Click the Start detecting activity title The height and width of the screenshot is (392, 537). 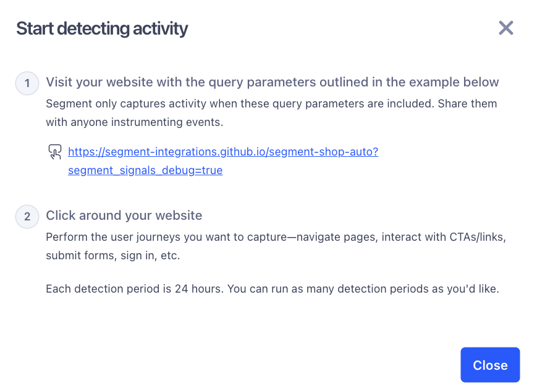[102, 28]
